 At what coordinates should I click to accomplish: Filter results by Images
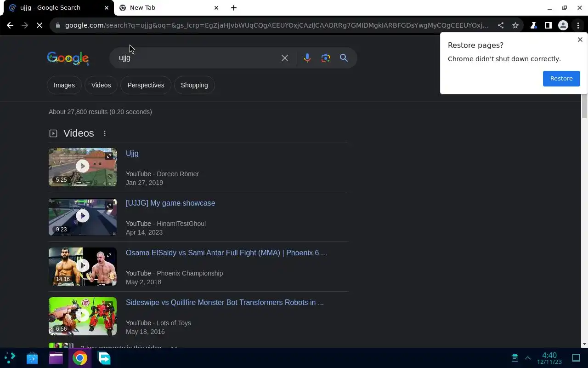pyautogui.click(x=64, y=85)
